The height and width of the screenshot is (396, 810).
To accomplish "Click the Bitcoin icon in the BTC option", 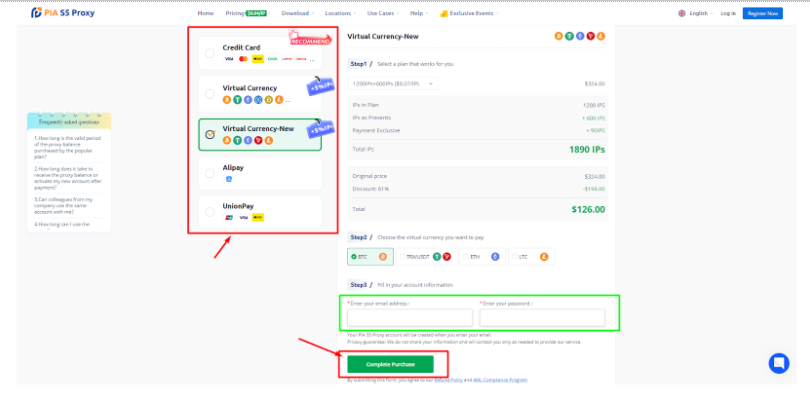I will [383, 257].
